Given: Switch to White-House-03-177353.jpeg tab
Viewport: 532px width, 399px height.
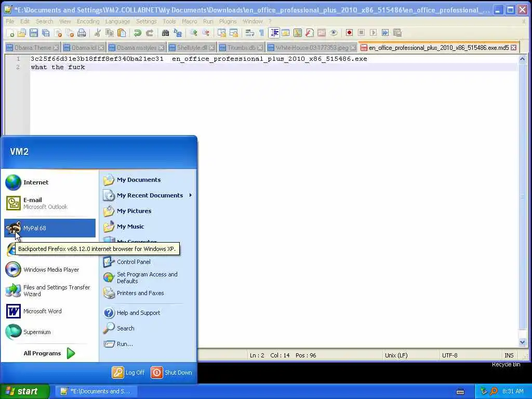Looking at the screenshot, I should tap(312, 47).
